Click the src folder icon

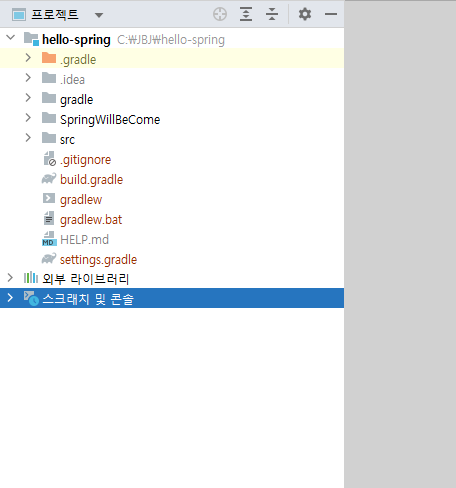(x=49, y=138)
